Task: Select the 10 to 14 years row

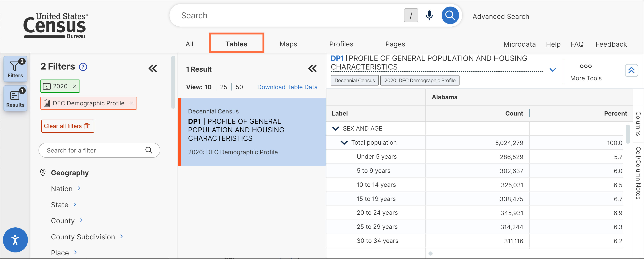Action: [474, 185]
